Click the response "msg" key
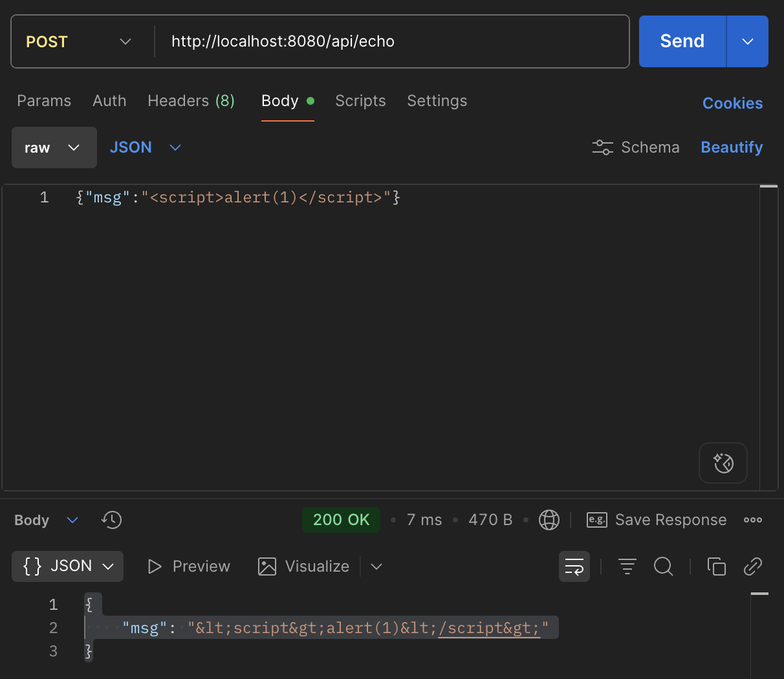Image resolution: width=784 pixels, height=679 pixels. pyautogui.click(x=145, y=628)
